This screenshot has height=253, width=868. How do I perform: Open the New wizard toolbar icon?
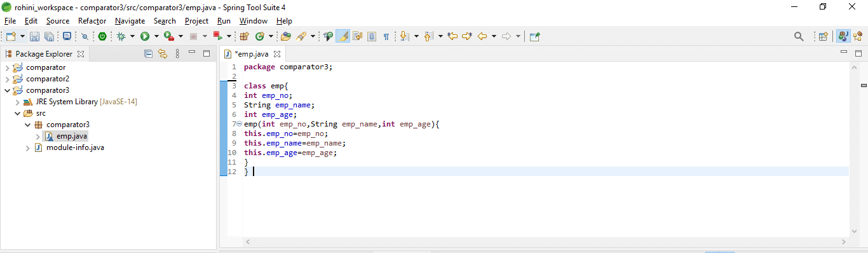click(11, 37)
